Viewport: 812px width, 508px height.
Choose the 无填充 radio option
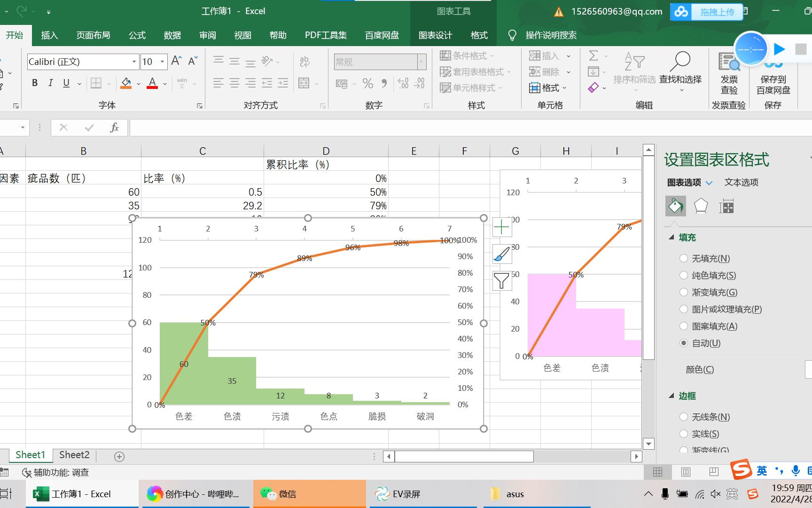683,258
